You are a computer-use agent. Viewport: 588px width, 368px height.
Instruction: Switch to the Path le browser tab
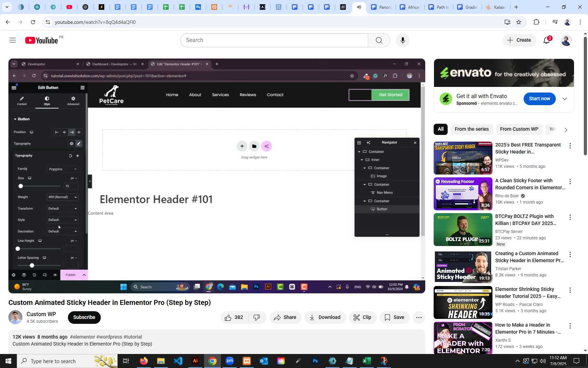click(x=438, y=7)
